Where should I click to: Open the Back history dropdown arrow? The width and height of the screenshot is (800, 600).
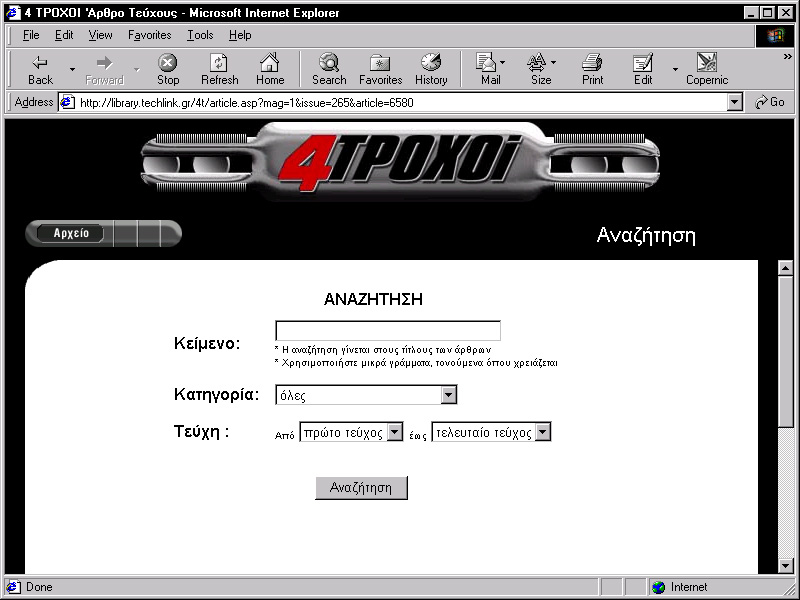click(72, 69)
